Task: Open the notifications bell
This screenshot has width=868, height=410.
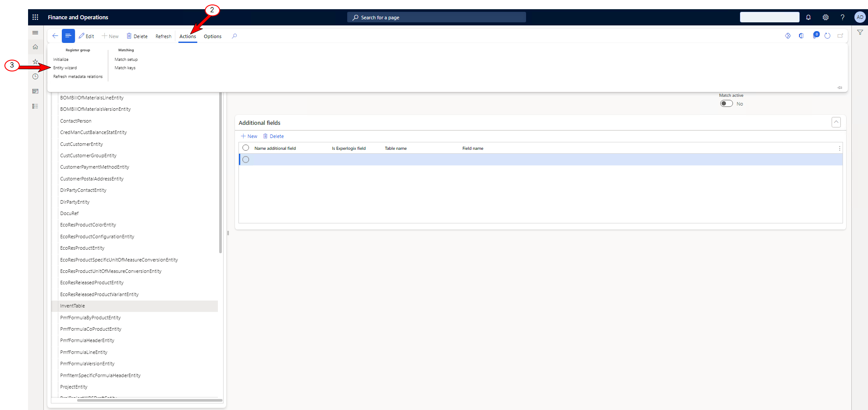Action: [x=808, y=17]
